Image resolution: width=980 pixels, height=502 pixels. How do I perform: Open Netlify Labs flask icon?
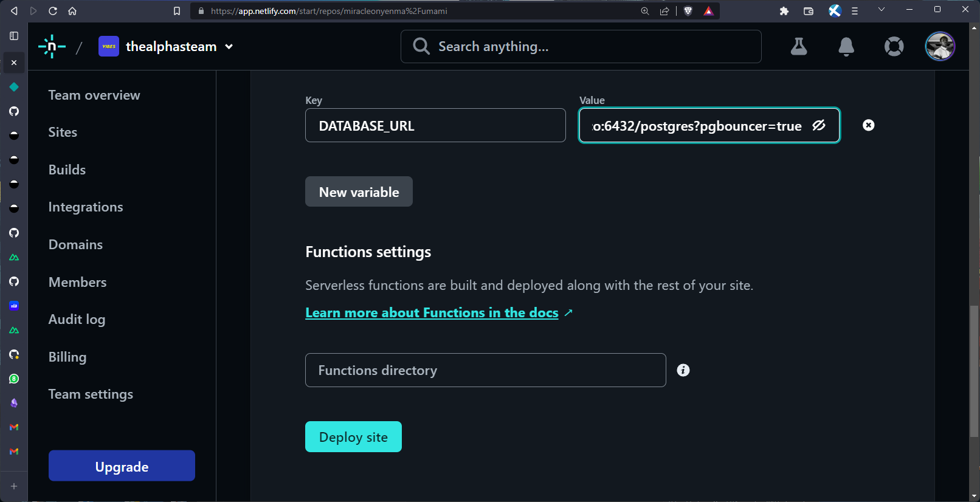tap(799, 47)
